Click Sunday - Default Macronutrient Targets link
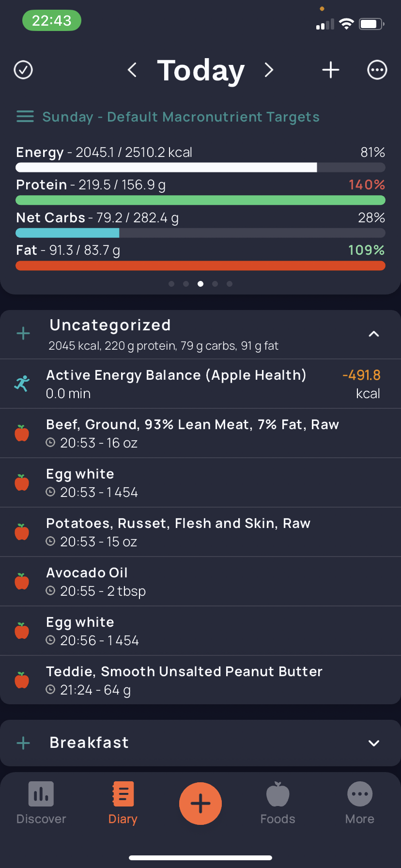Viewport: 401px width, 868px height. coord(181,117)
